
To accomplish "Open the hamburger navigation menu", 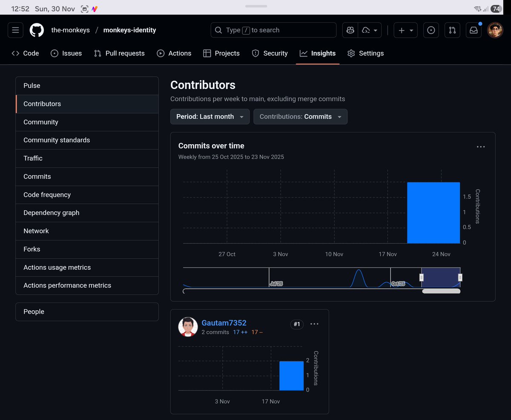I will 15,30.
